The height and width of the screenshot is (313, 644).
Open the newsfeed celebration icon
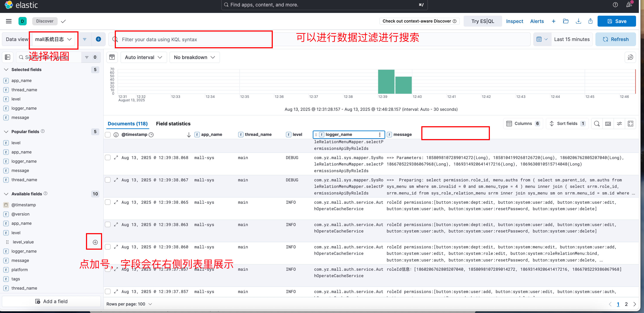(x=629, y=5)
